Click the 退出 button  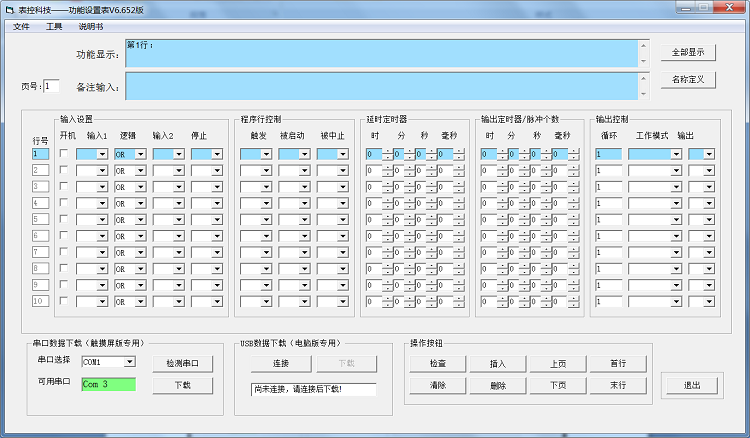(692, 385)
